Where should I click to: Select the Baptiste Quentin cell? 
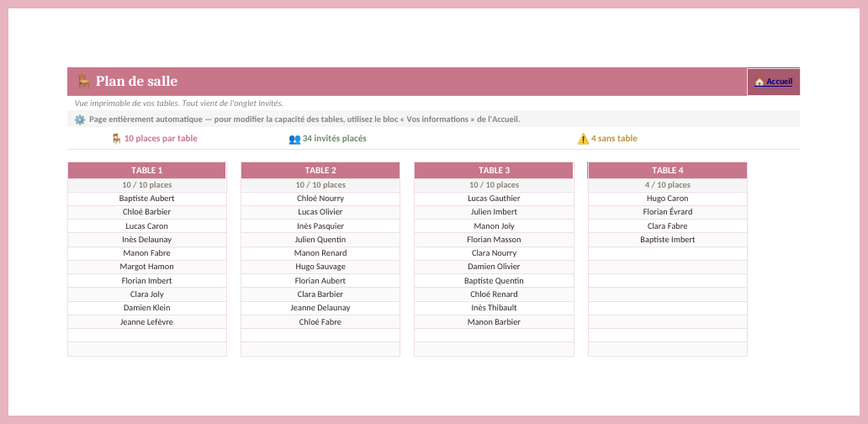click(494, 281)
